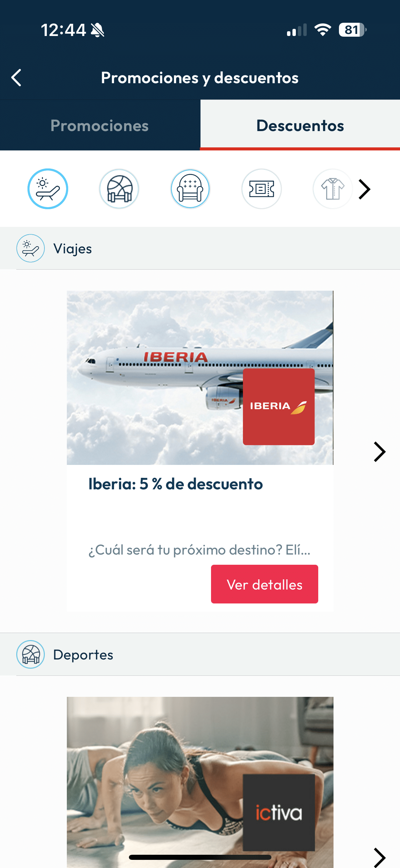Image resolution: width=400 pixels, height=868 pixels.
Task: Show more categories with right chevron
Action: pos(365,189)
